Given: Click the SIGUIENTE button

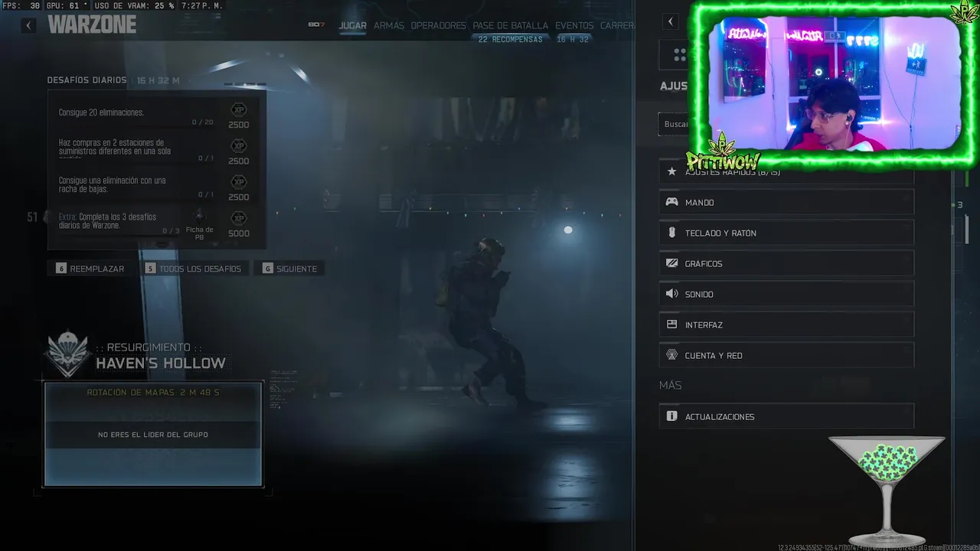Looking at the screenshot, I should 289,269.
